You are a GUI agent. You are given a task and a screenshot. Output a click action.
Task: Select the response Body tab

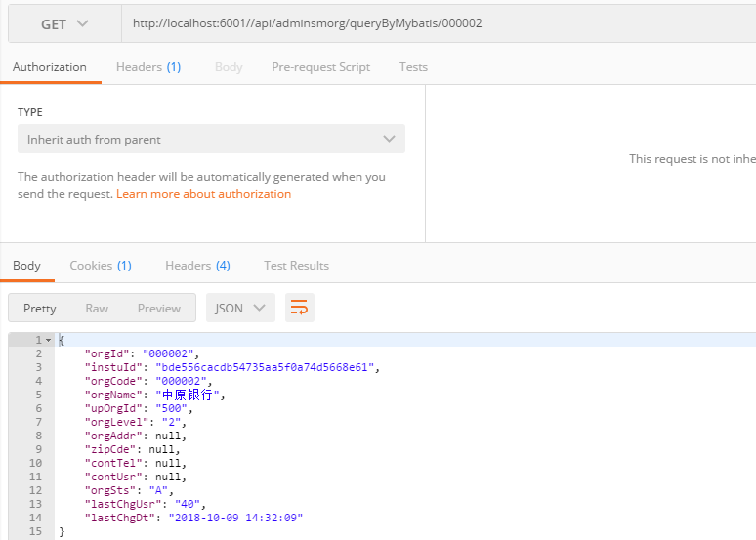click(26, 266)
